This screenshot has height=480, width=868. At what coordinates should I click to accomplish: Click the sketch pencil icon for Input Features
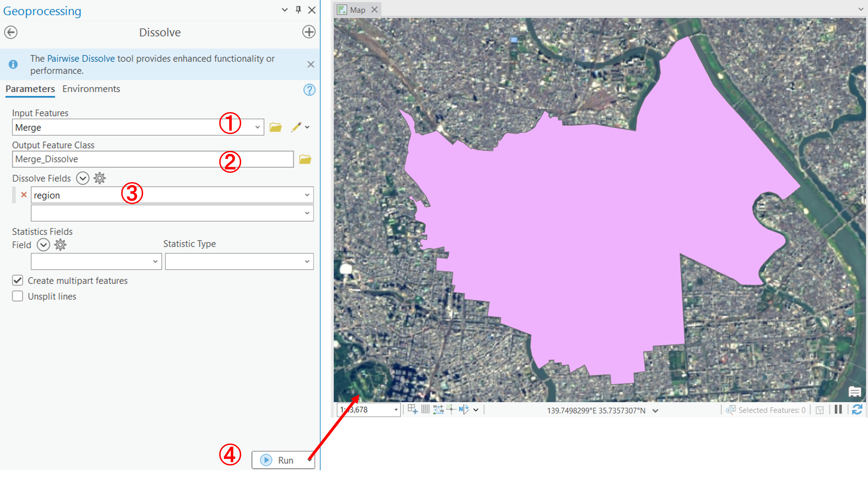[296, 127]
